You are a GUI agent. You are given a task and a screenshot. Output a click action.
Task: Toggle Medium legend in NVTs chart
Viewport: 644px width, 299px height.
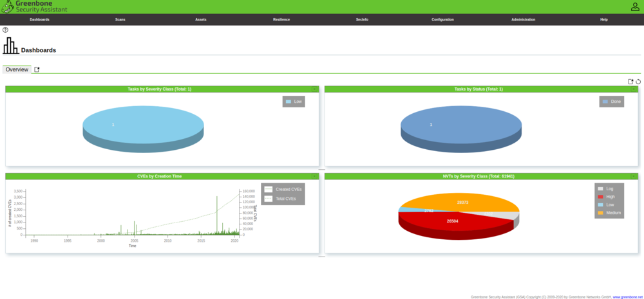[x=609, y=213]
